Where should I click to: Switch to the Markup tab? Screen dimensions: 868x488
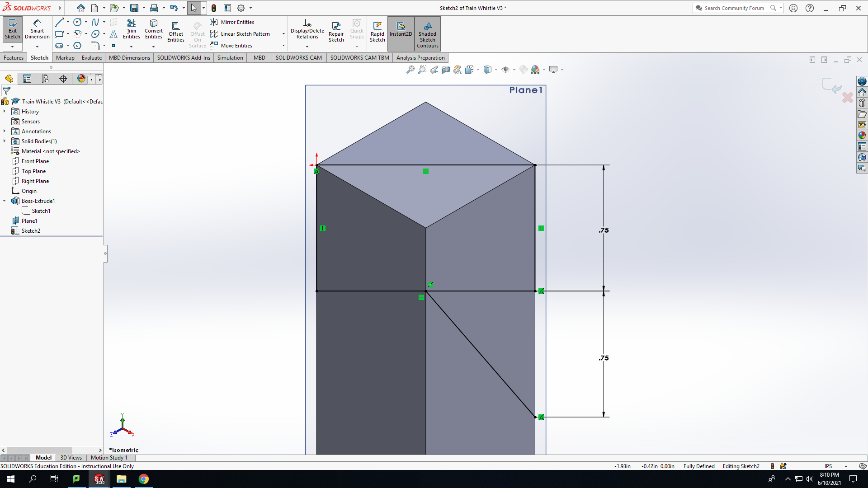65,58
